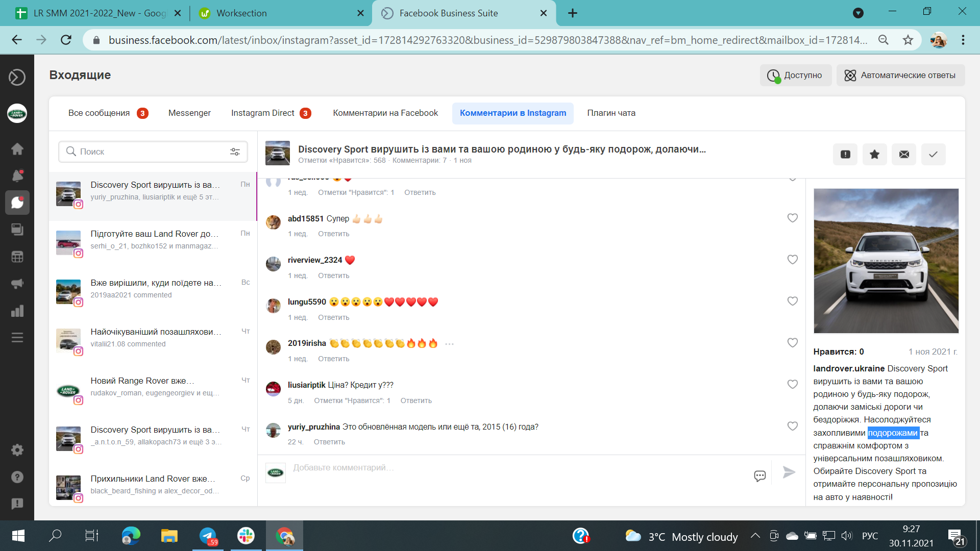Star this conversation for follow-up
This screenshot has width=980, height=551.
tap(874, 154)
